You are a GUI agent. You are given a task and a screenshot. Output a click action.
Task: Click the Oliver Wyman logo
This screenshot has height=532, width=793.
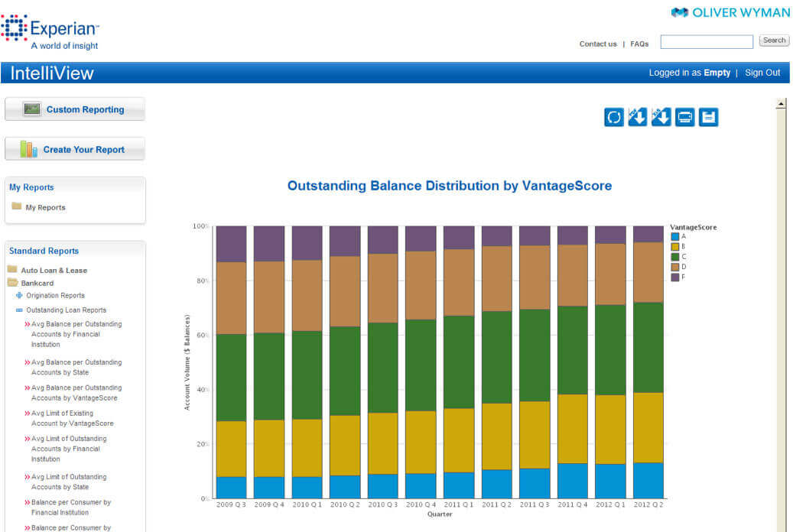click(730, 12)
